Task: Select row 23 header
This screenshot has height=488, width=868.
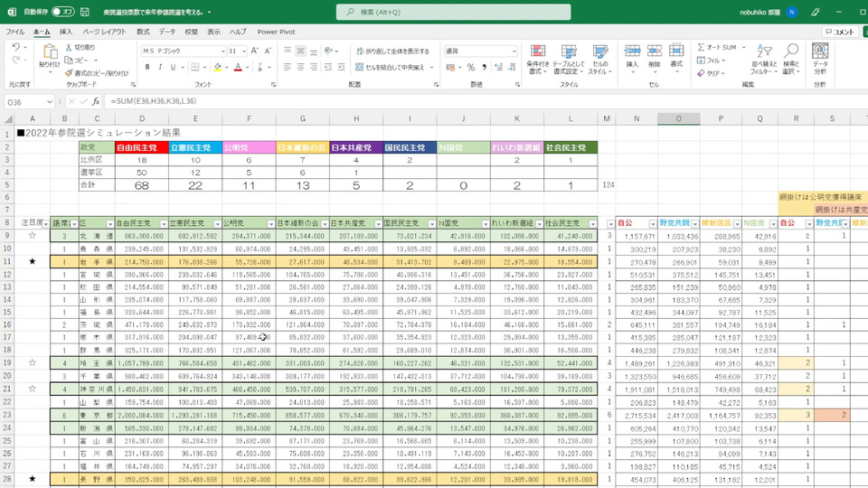Action: pyautogui.click(x=7, y=415)
